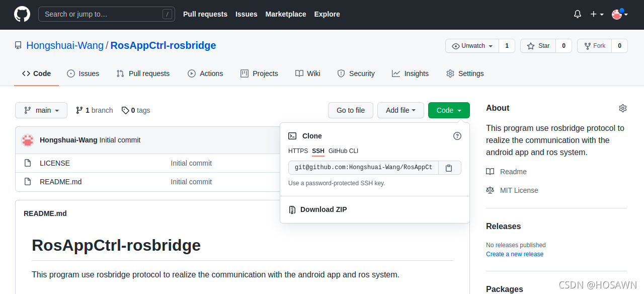Viewport: 644px width, 294px height.
Task: Open the Packages heading
Action: (x=505, y=289)
